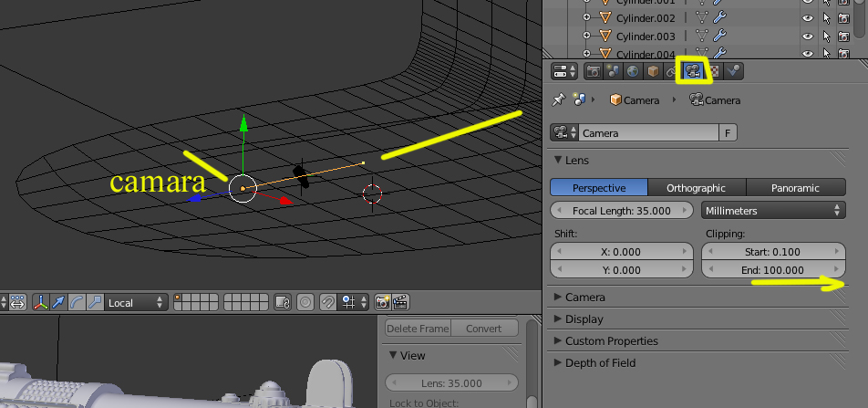Image resolution: width=868 pixels, height=408 pixels.
Task: Click the pin icon in properties breadcrumb
Action: click(559, 99)
